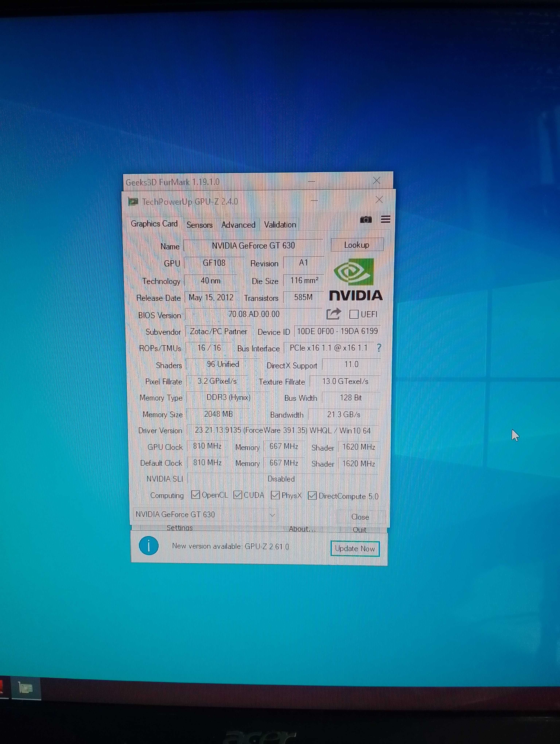Switch to the Sensors tab

point(199,225)
